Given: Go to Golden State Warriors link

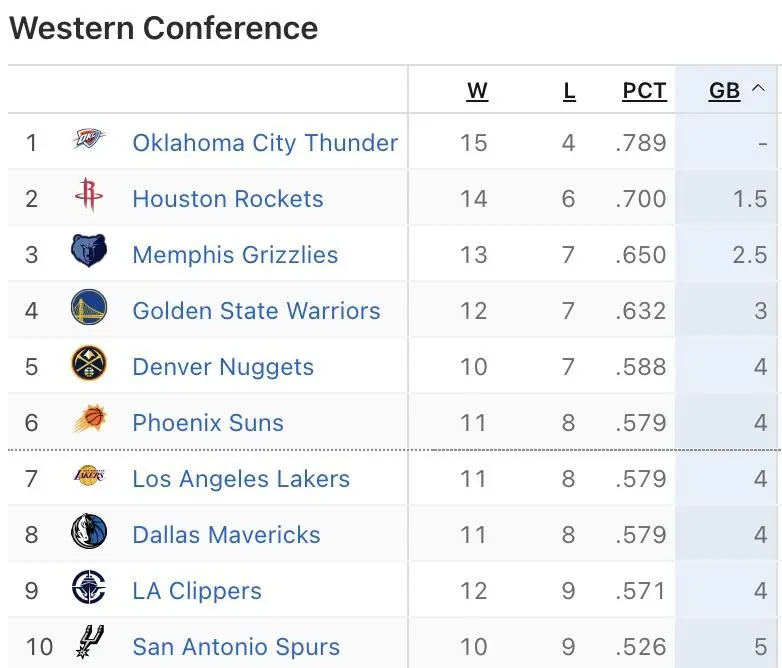Looking at the screenshot, I should [256, 311].
